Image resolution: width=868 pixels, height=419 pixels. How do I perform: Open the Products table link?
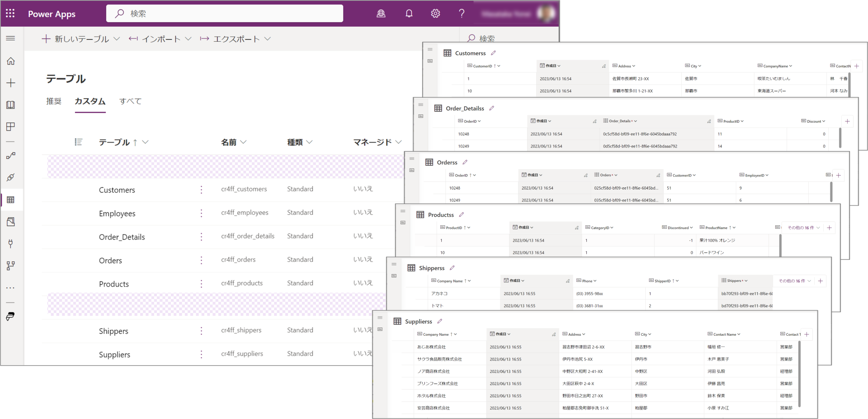[114, 284]
